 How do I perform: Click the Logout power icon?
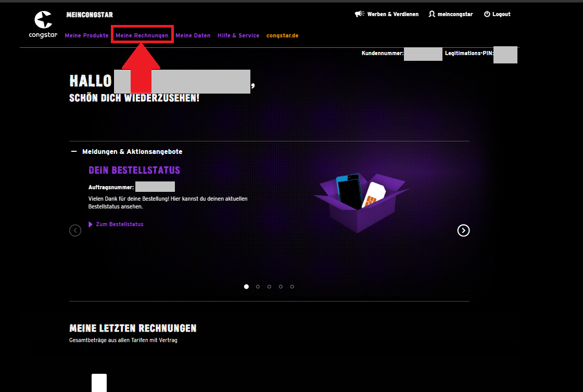click(x=487, y=14)
